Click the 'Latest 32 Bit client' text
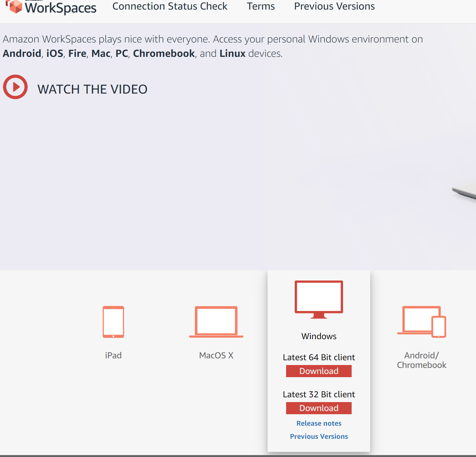Image resolution: width=476 pixels, height=457 pixels. [319, 394]
